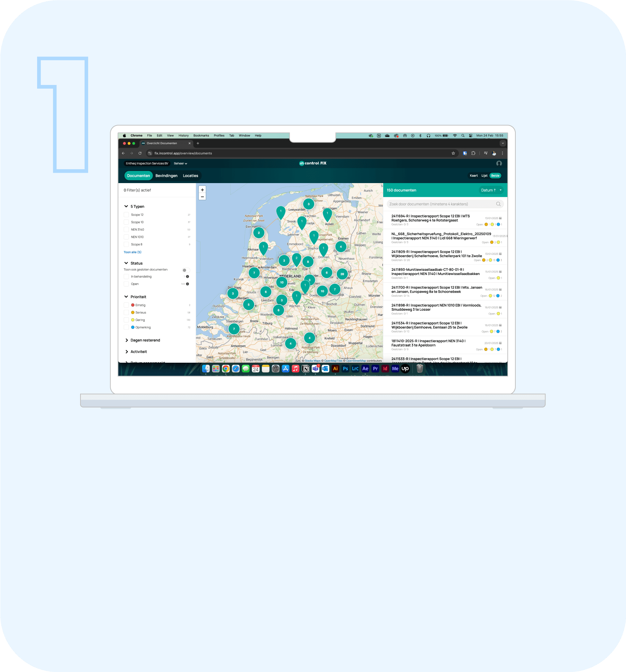Open the Chrome three-dot menu
Screen dimensions: 626x672
[x=502, y=153]
